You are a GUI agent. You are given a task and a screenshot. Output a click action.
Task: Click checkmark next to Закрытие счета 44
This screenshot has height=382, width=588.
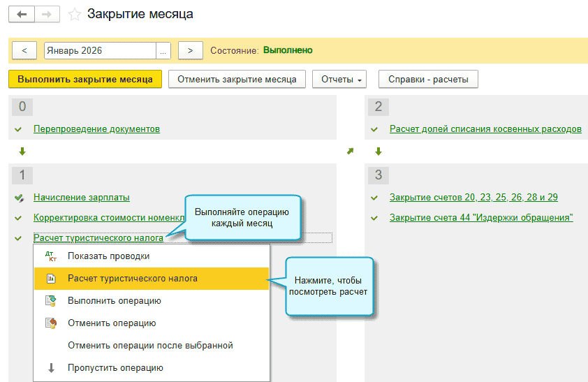point(374,218)
